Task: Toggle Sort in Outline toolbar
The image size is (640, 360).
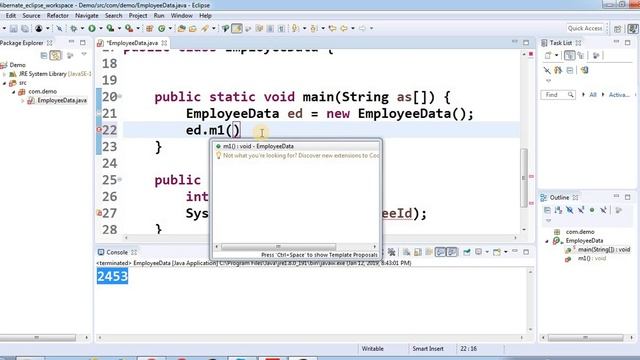Action: [558, 210]
